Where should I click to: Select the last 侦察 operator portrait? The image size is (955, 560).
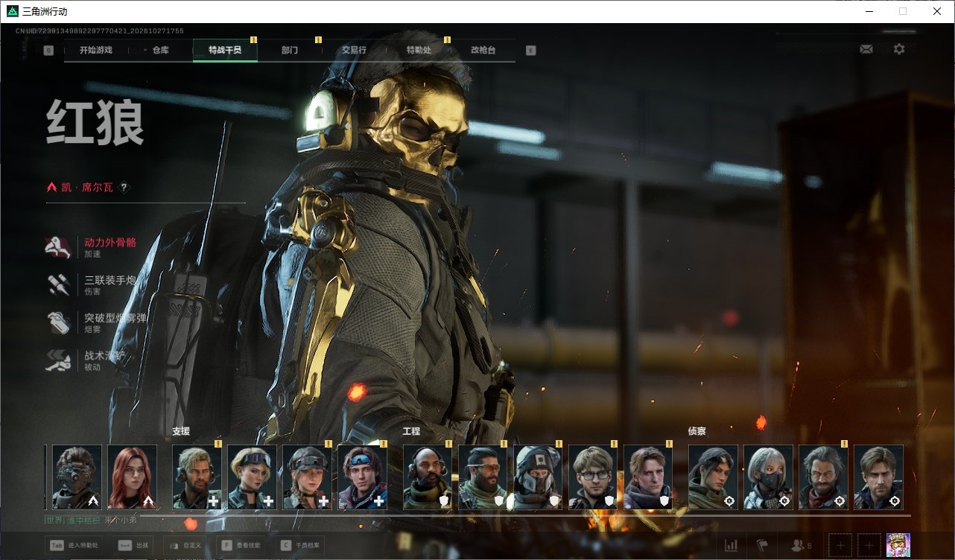(879, 477)
